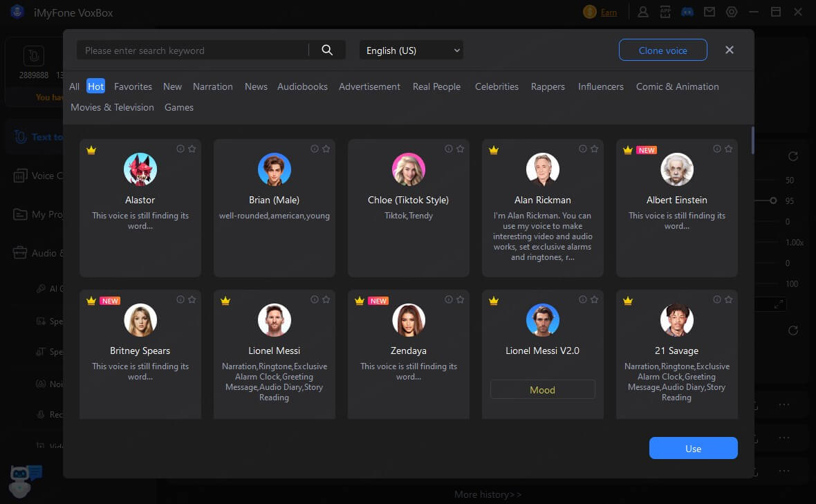Click the search keyword input field
816x504 pixels.
[x=194, y=50]
